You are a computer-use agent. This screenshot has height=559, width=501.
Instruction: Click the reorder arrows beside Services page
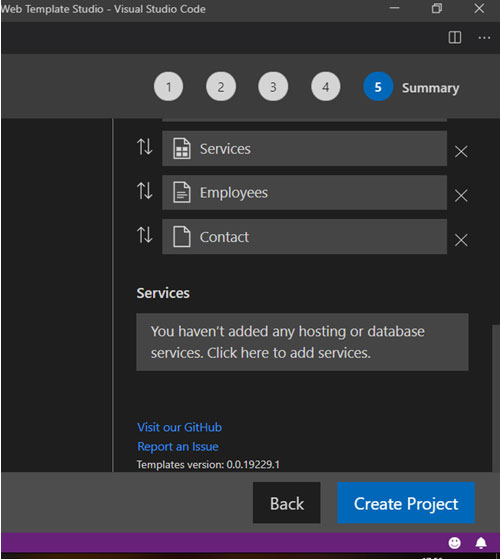tap(144, 147)
